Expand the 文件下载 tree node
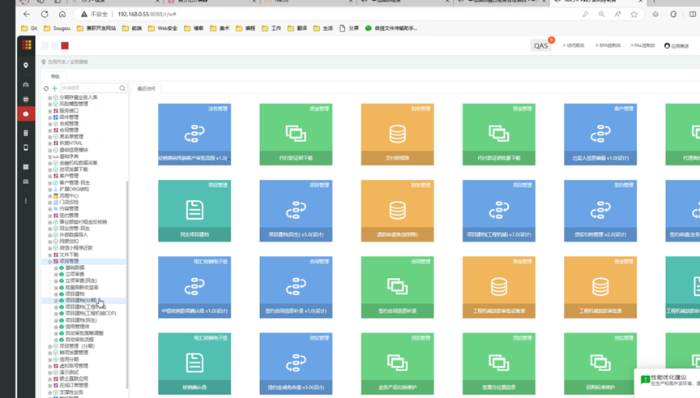 (50, 255)
